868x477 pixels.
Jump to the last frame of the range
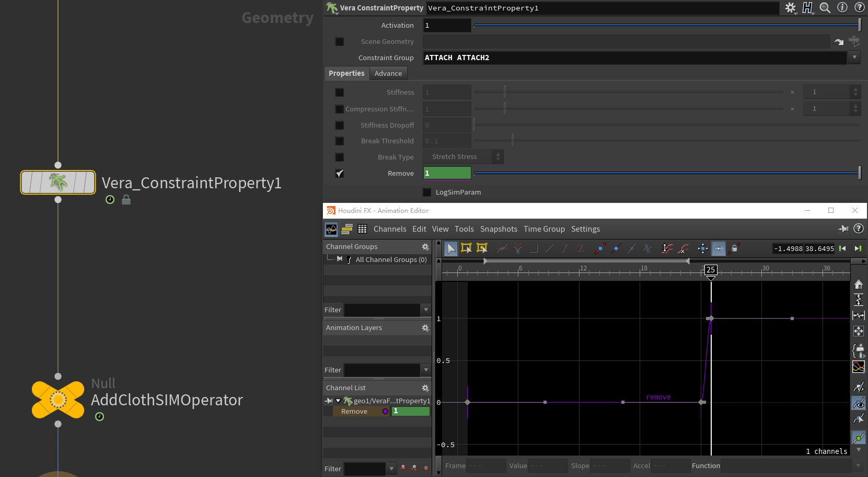[858, 248]
